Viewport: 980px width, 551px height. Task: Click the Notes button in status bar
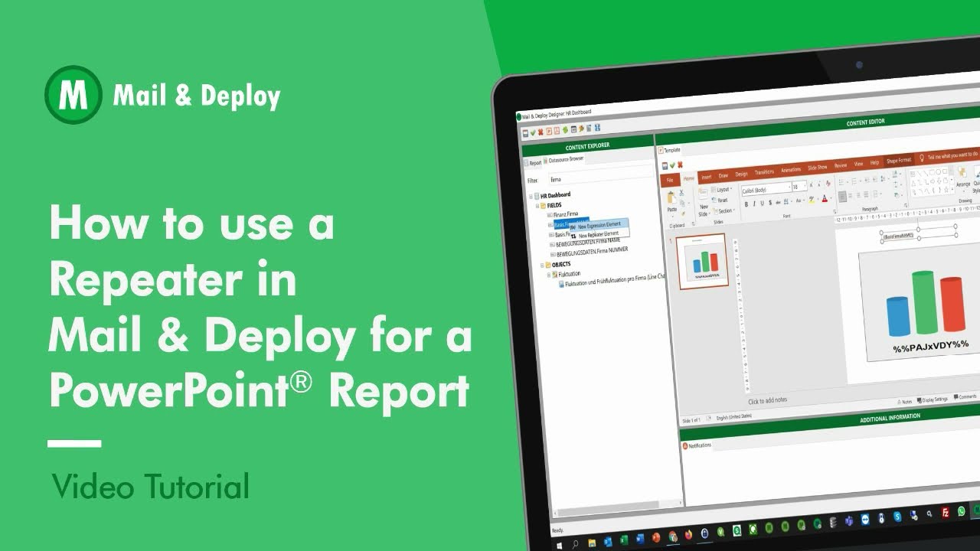pyautogui.click(x=904, y=401)
